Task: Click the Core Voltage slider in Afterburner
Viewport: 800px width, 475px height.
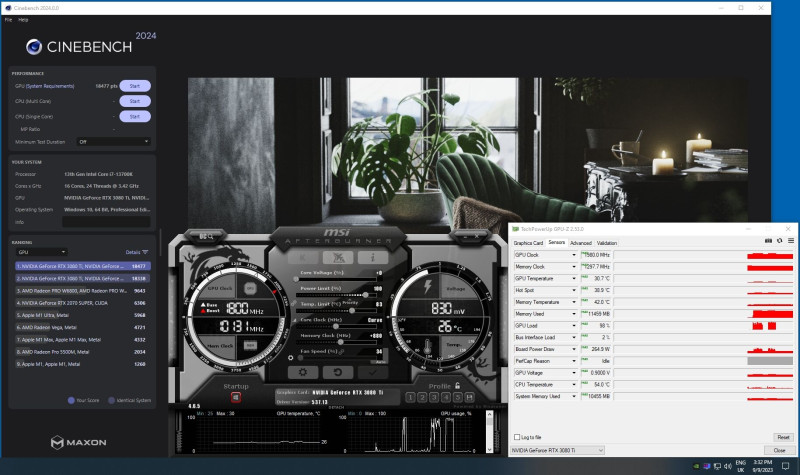Action: [336, 279]
